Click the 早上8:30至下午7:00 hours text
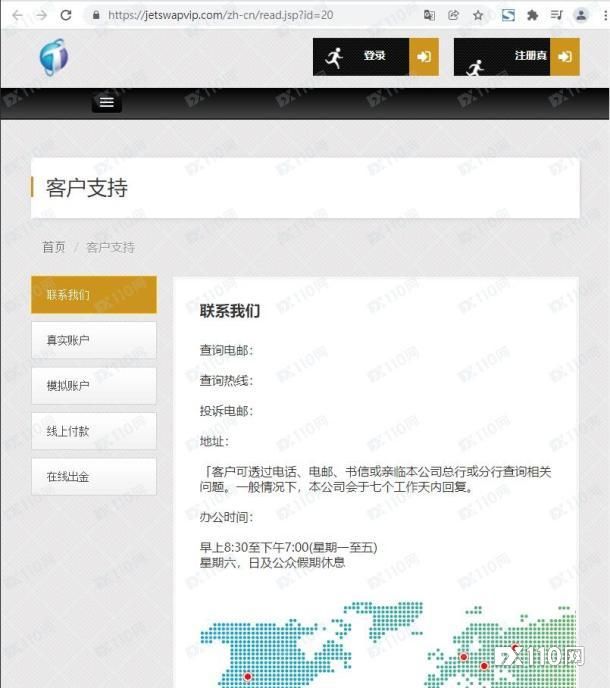Viewport: 610px width, 688px height. coord(288,547)
